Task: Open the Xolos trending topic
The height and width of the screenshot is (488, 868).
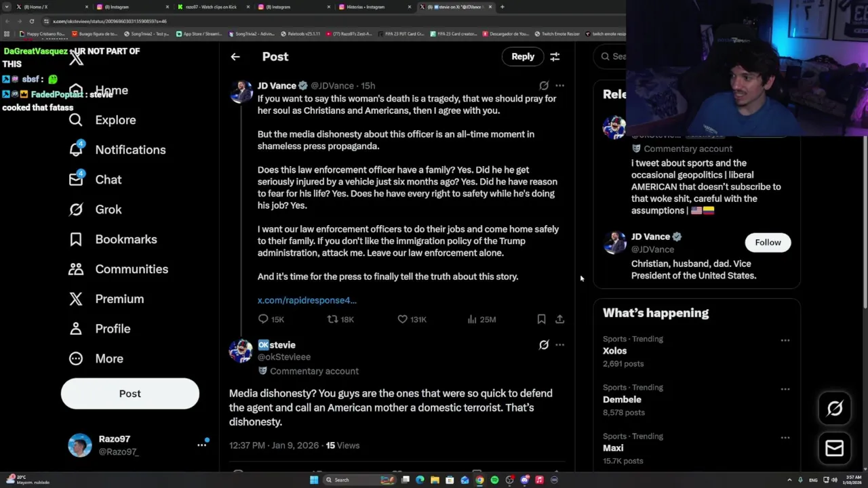Action: (615, 351)
